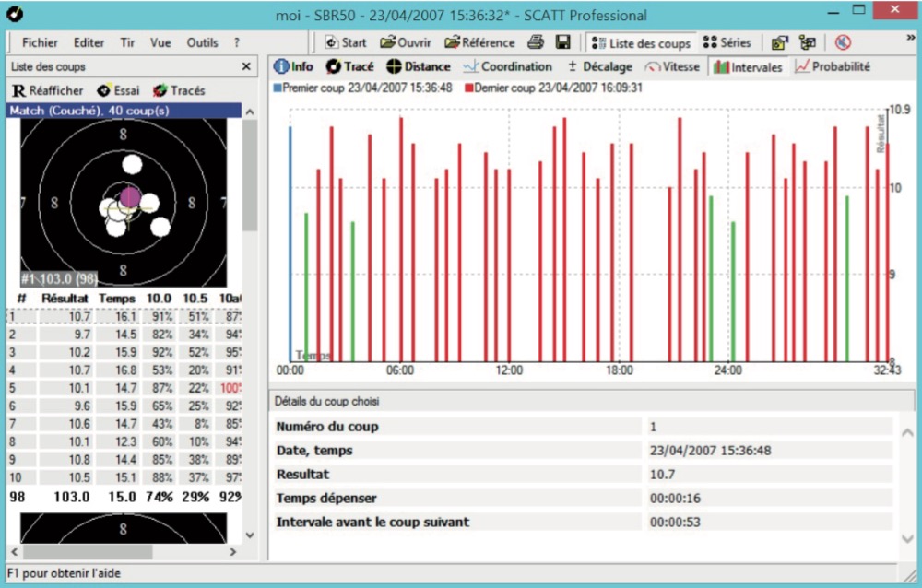The image size is (922, 588).
Task: Toggle the Liste des coups panel button
Action: point(641,43)
